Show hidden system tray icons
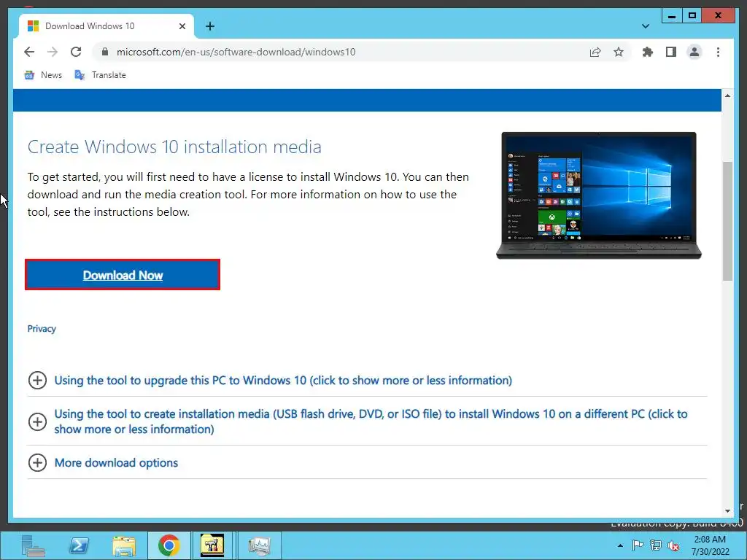This screenshot has height=560, width=747. 620,545
